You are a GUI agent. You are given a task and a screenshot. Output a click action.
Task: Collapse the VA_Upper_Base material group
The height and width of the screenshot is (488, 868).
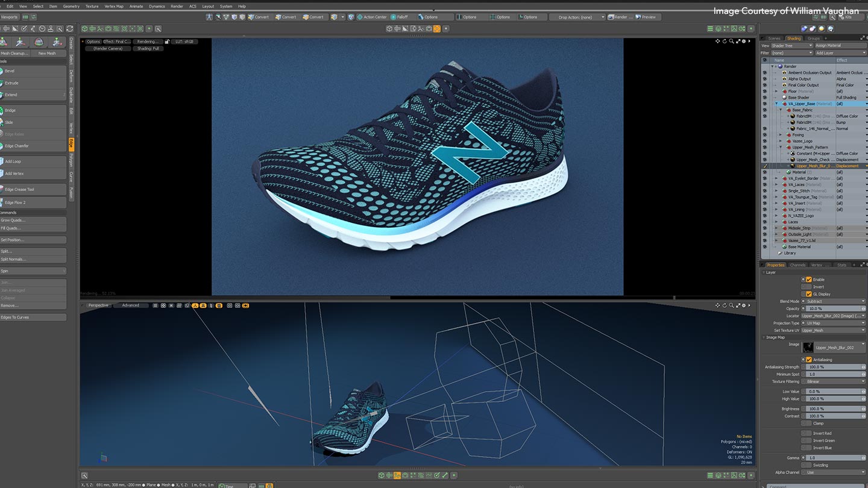776,104
